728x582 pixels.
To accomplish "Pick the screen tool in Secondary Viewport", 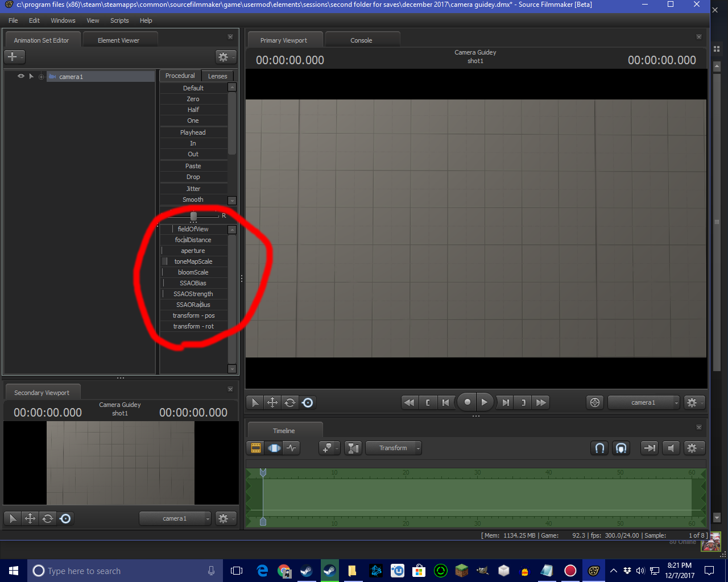I will (65, 518).
